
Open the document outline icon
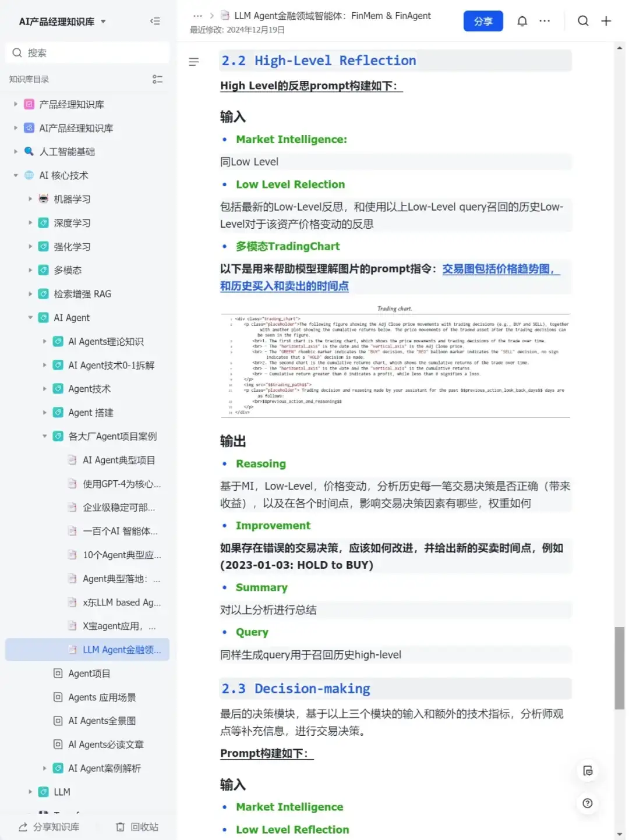pyautogui.click(x=193, y=61)
